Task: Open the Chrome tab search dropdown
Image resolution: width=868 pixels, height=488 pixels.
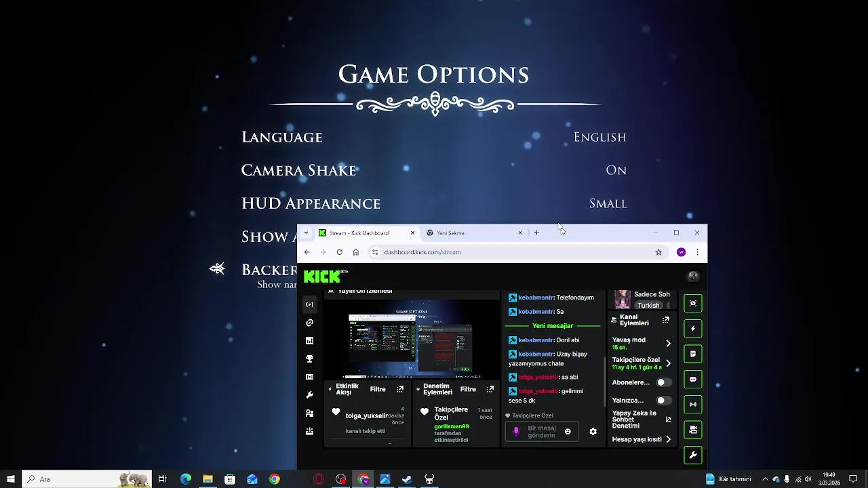Action: point(306,232)
